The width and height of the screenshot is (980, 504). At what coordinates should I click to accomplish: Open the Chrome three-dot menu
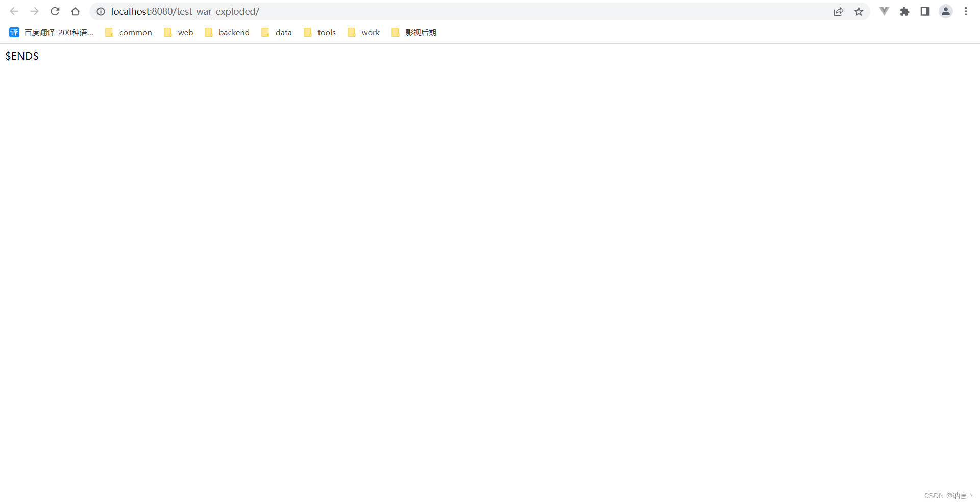click(x=966, y=11)
